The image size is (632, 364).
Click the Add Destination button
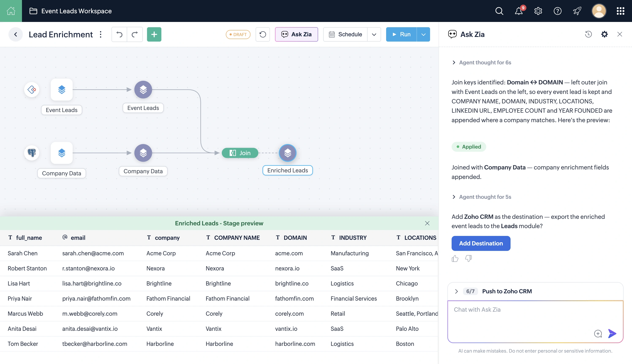[481, 243]
